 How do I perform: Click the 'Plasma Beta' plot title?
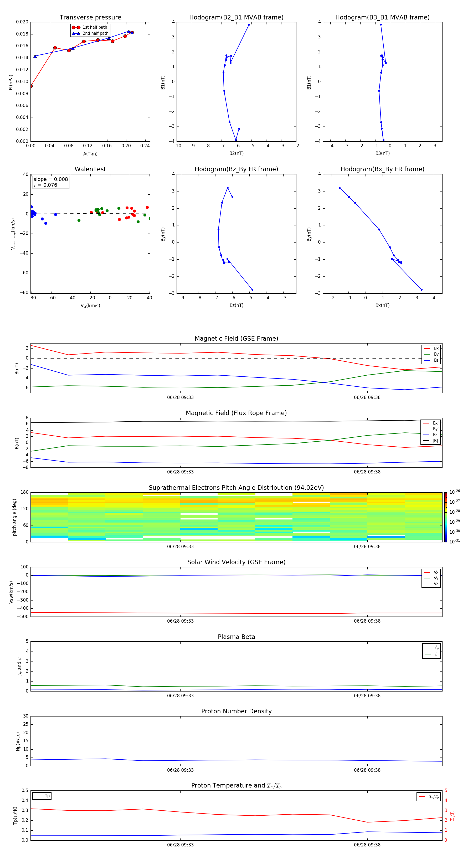(x=236, y=637)
